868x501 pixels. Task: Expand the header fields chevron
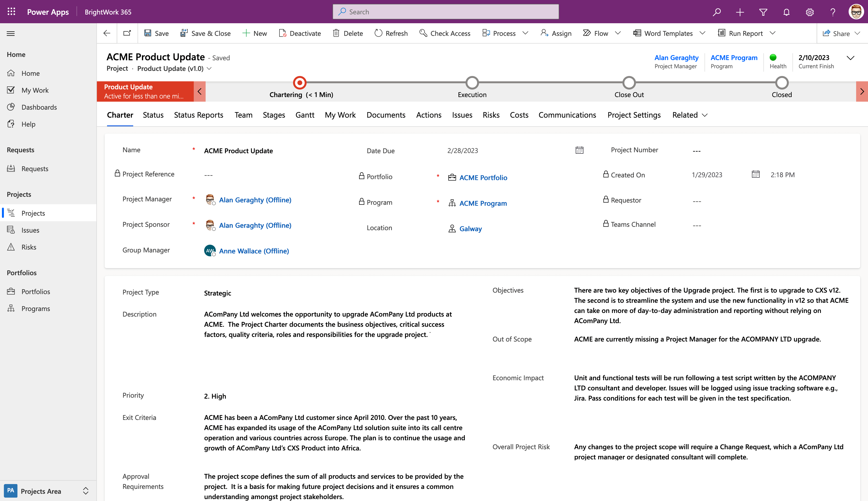850,58
